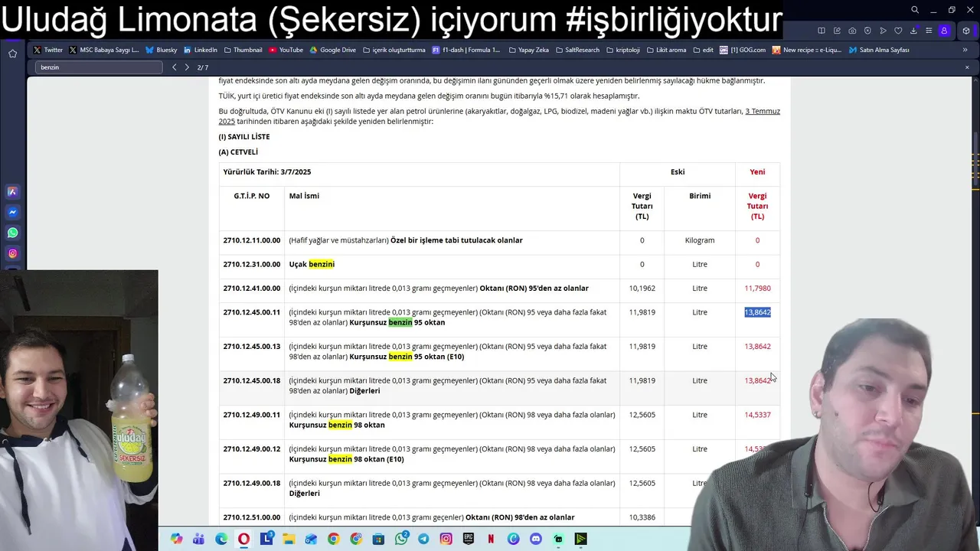Open the sidebar bookmarks star icon
Image resolution: width=980 pixels, height=551 pixels.
[x=13, y=54]
